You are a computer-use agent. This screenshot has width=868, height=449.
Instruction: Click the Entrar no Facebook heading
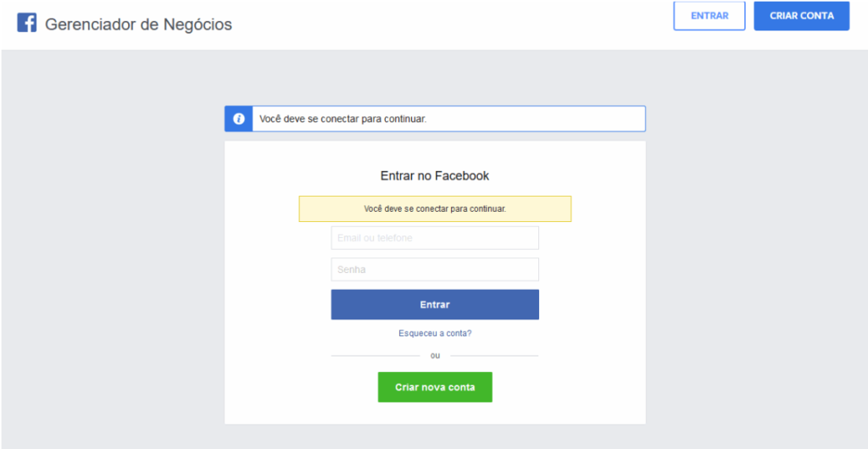(x=435, y=176)
